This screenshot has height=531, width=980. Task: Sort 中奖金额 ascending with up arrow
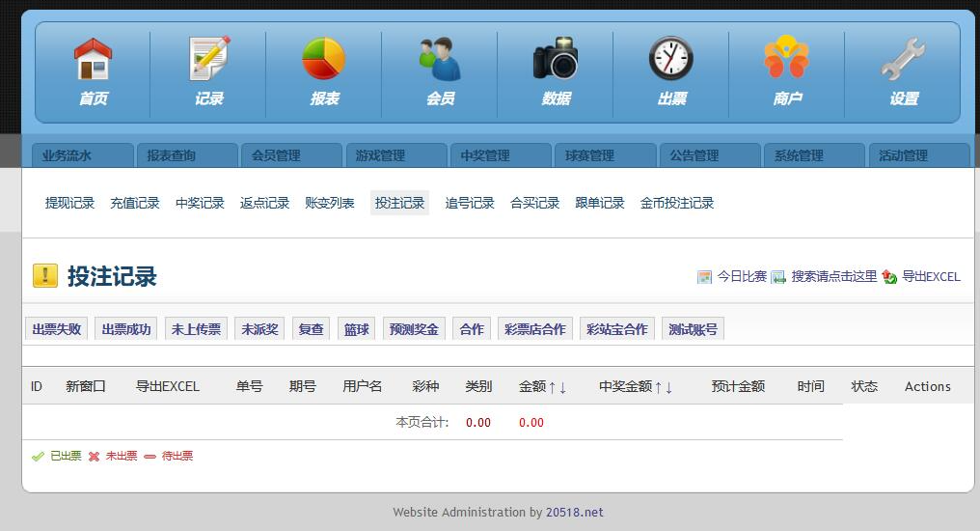tap(658, 388)
